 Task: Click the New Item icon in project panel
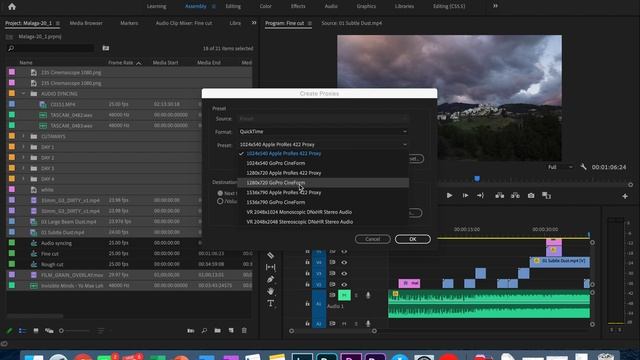pos(231,331)
